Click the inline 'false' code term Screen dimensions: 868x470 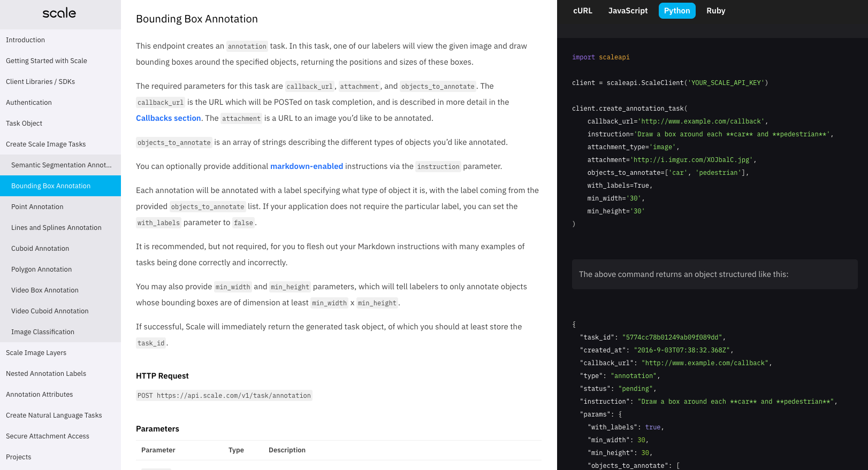click(243, 223)
